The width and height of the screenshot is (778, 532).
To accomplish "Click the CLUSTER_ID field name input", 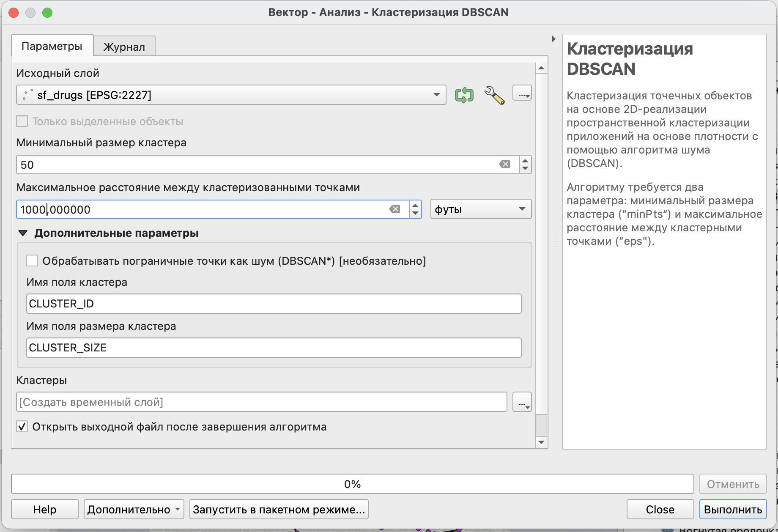I will pyautogui.click(x=274, y=304).
